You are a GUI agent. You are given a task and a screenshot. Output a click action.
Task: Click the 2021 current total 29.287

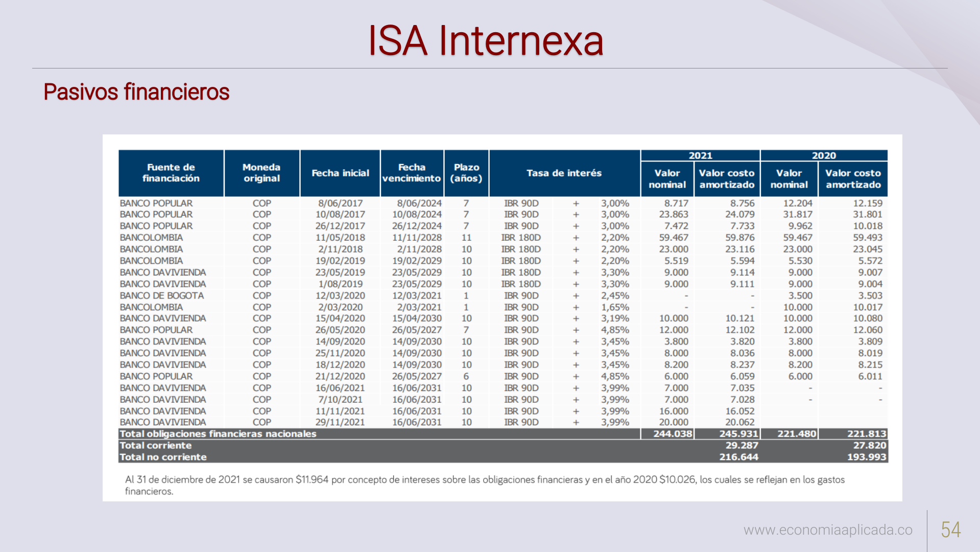(742, 446)
